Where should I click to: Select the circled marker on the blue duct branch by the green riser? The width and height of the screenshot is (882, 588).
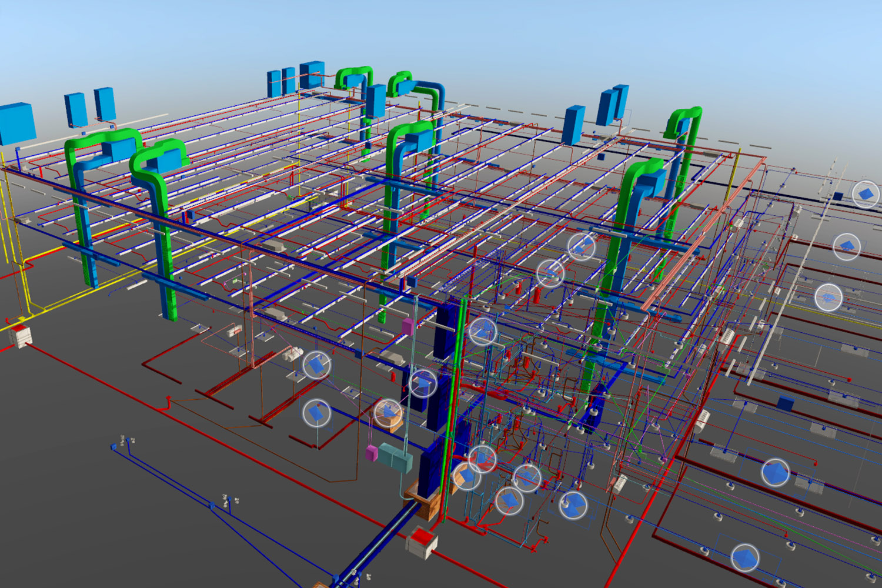(x=582, y=246)
